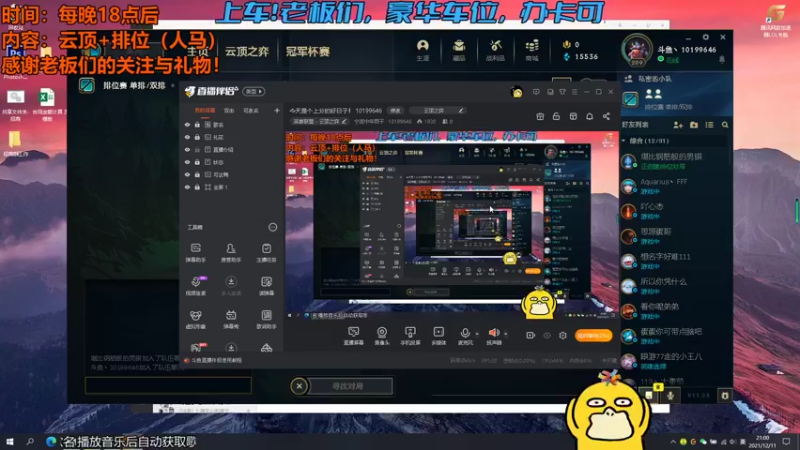Image resolution: width=800 pixels, height=450 pixels.
Task: Edit the stream title with the pencil icon
Action: 461,110
